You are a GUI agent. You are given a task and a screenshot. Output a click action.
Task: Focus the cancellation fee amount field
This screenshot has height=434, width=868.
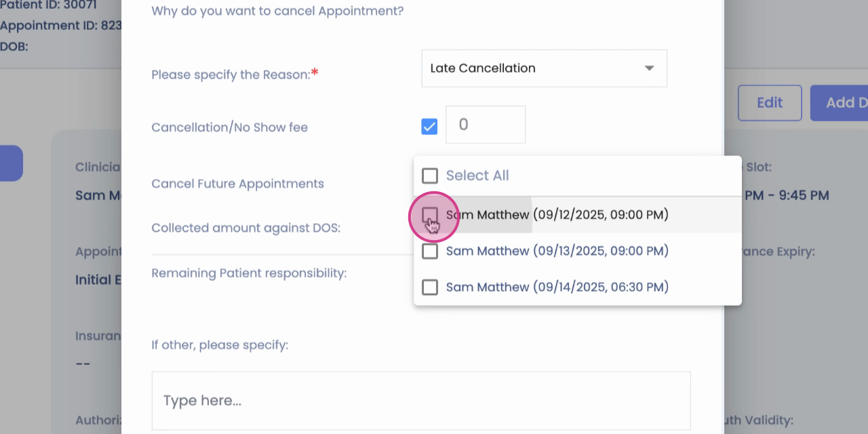point(486,125)
